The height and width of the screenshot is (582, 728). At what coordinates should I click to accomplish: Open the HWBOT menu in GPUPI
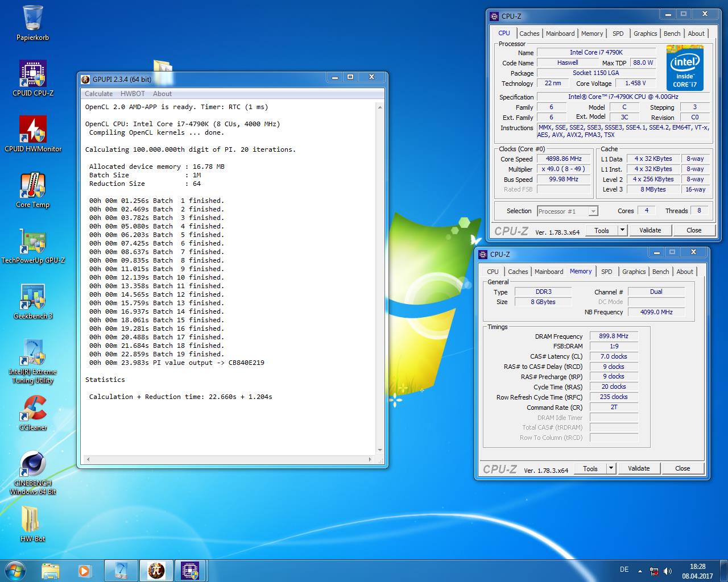coord(133,94)
